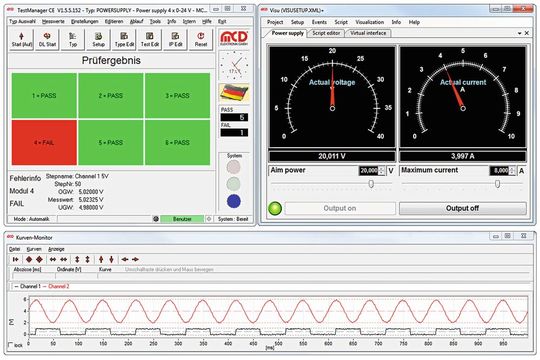Close the current Visu tab with the X

click(527, 33)
